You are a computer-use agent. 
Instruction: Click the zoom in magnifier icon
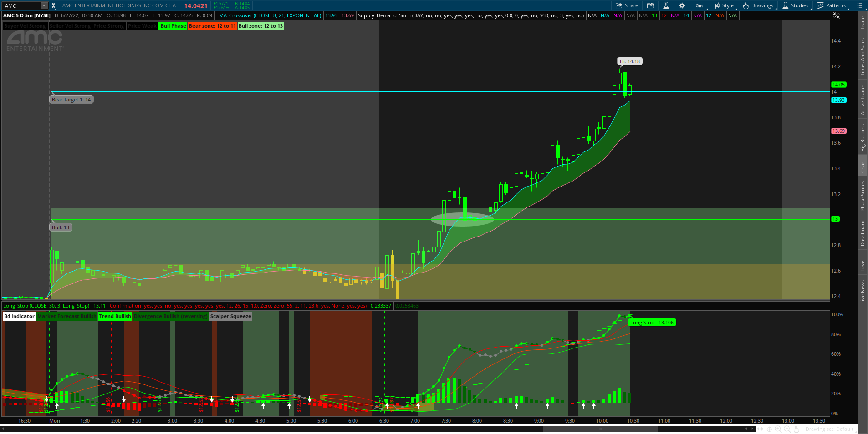pos(778,429)
